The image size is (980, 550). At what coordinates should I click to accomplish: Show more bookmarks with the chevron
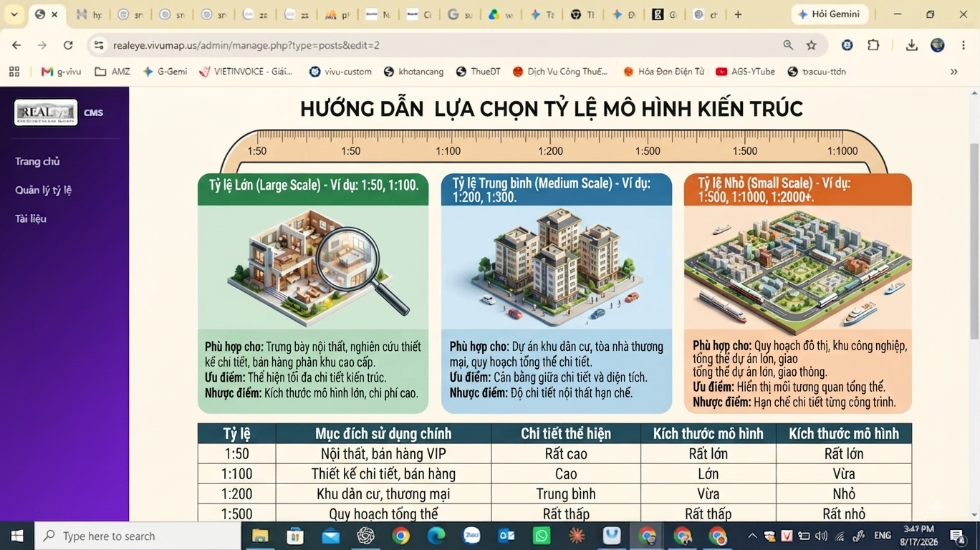[953, 72]
